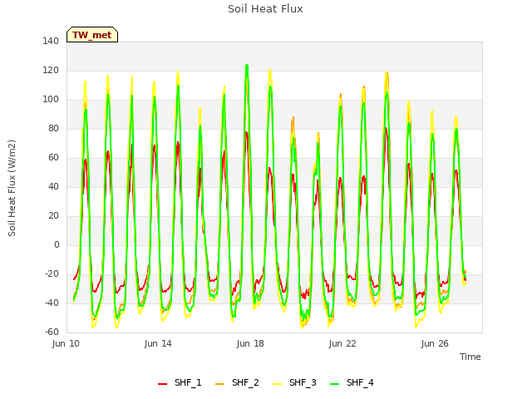
Task: Click the 100 y-axis tick label
Action: click(x=51, y=100)
